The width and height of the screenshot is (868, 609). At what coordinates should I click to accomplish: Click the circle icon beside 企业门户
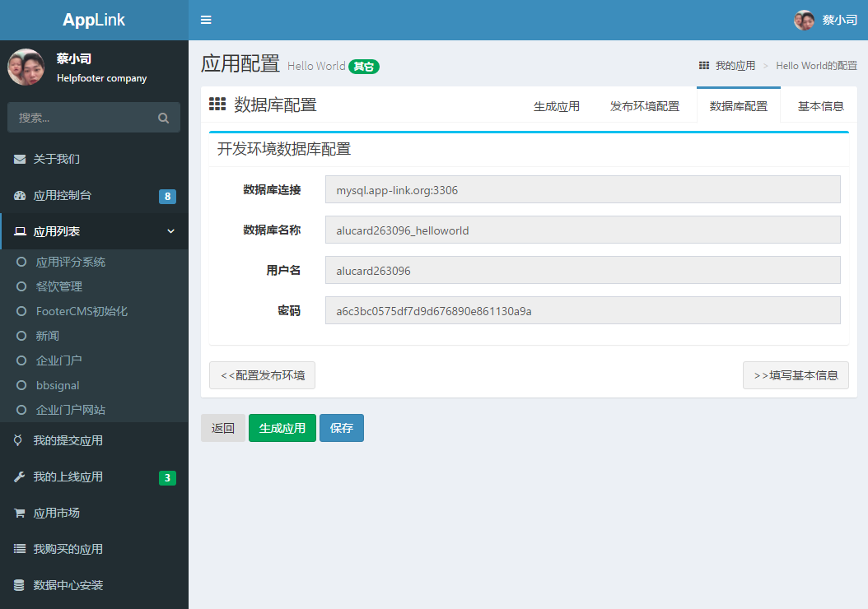click(21, 360)
